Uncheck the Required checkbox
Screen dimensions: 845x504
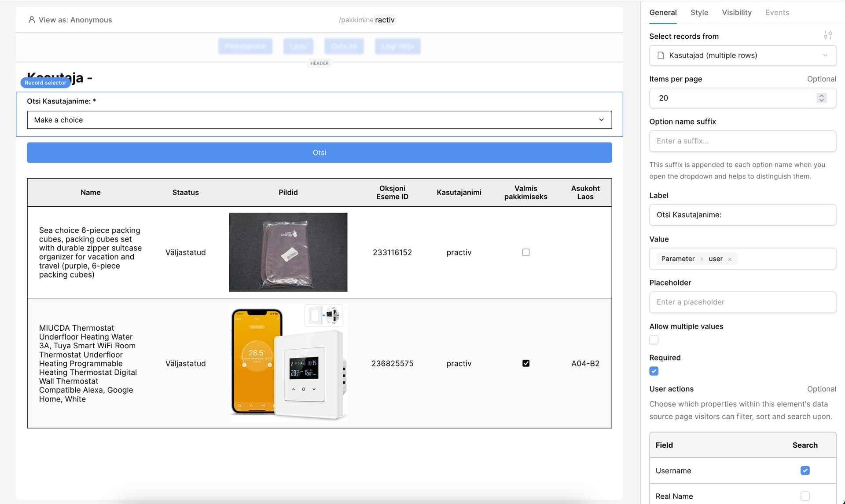(654, 371)
